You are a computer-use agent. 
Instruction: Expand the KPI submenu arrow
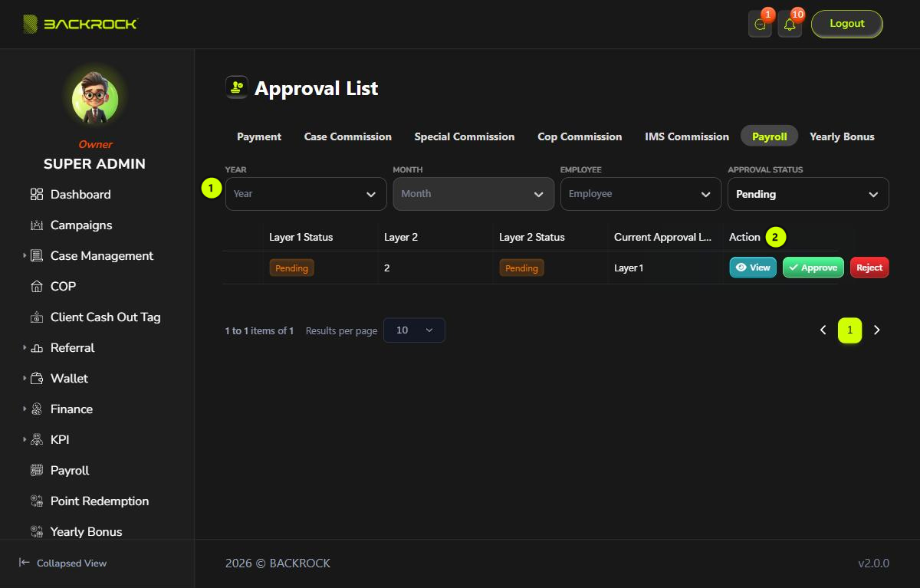(25, 440)
